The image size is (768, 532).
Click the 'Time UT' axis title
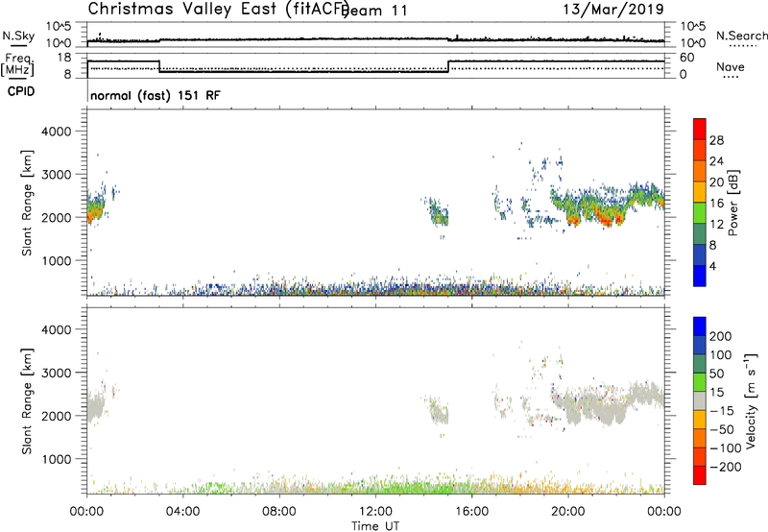375,525
